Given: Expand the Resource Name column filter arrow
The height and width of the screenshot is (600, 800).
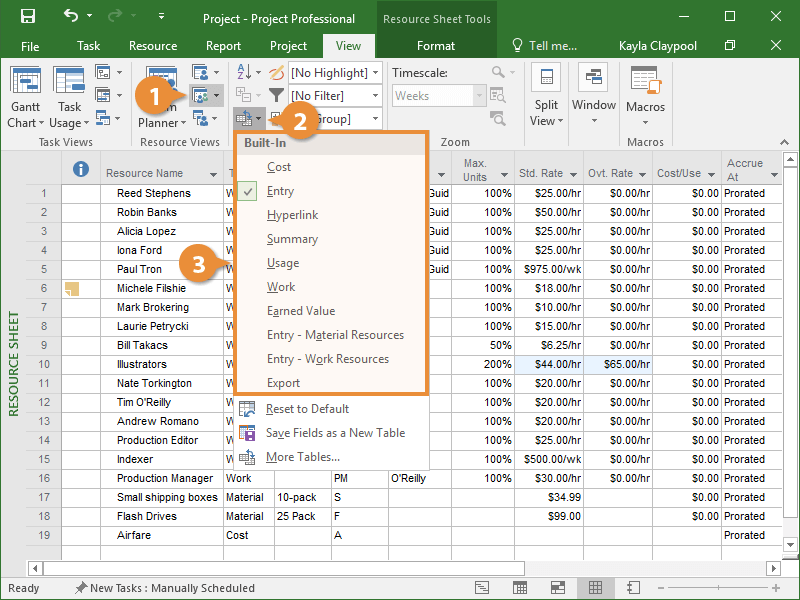Looking at the screenshot, I should pos(213,174).
